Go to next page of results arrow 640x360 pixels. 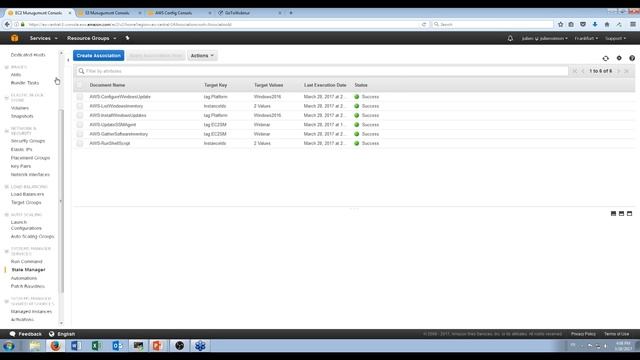coord(619,71)
